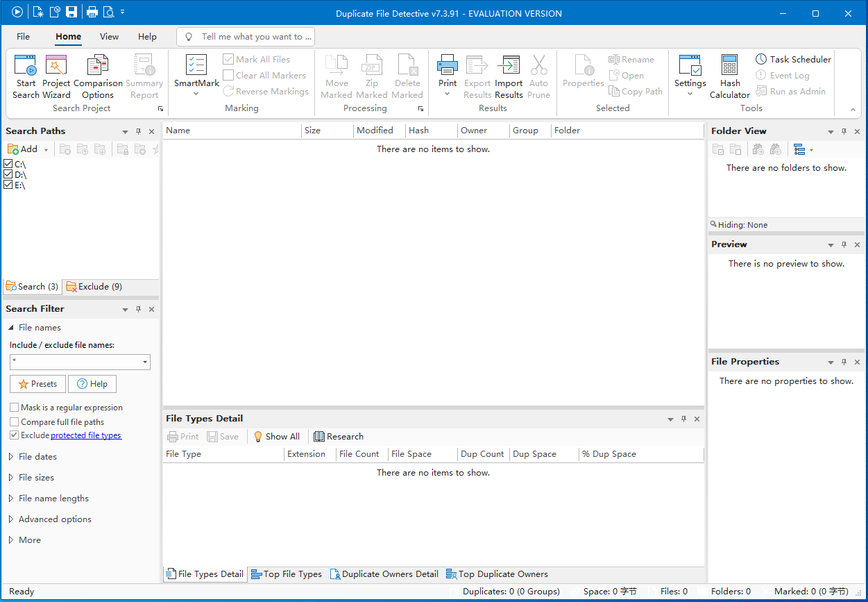This screenshot has width=868, height=602.
Task: Click the printer icon in the title bar
Action: coord(92,12)
